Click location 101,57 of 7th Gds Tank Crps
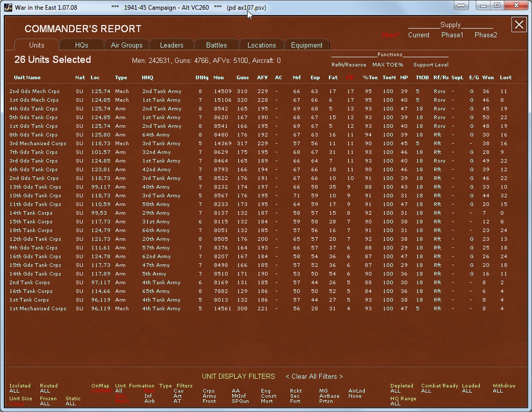The image size is (532, 412). tap(100, 152)
